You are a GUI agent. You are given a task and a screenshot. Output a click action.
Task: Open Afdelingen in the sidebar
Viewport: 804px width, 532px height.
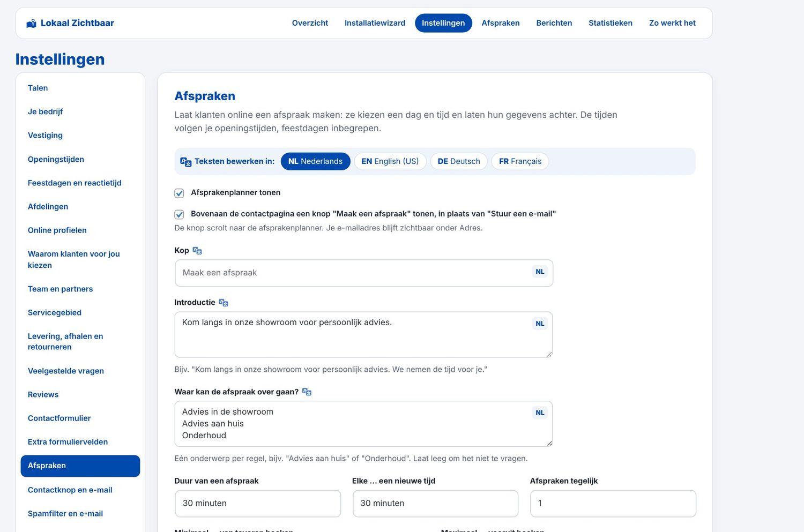80,206
